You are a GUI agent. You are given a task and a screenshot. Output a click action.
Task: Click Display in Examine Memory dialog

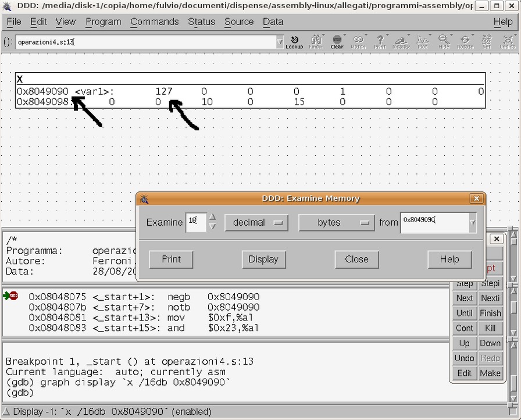(263, 259)
